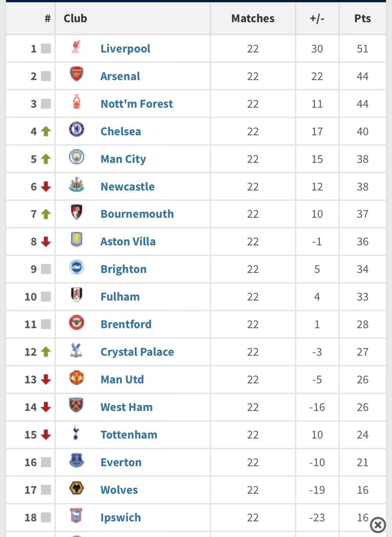Click the Newcastle club crest
This screenshot has height=537, width=392.
77,186
